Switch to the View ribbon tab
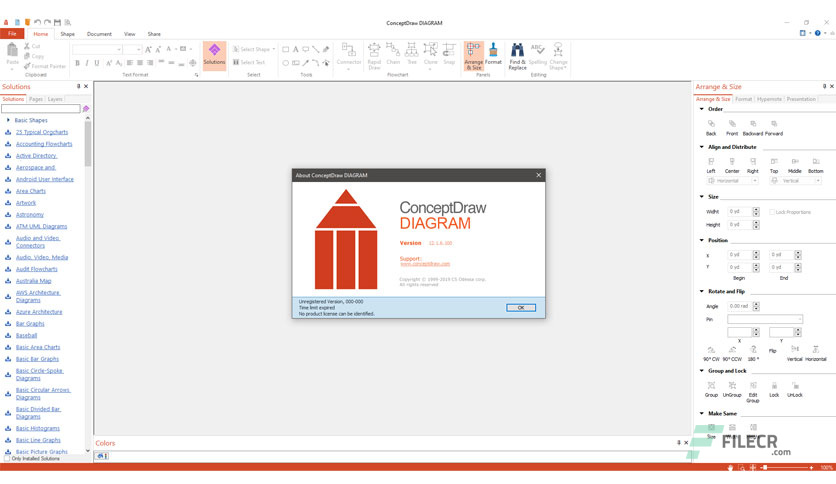This screenshot has width=836, height=484. coord(130,34)
